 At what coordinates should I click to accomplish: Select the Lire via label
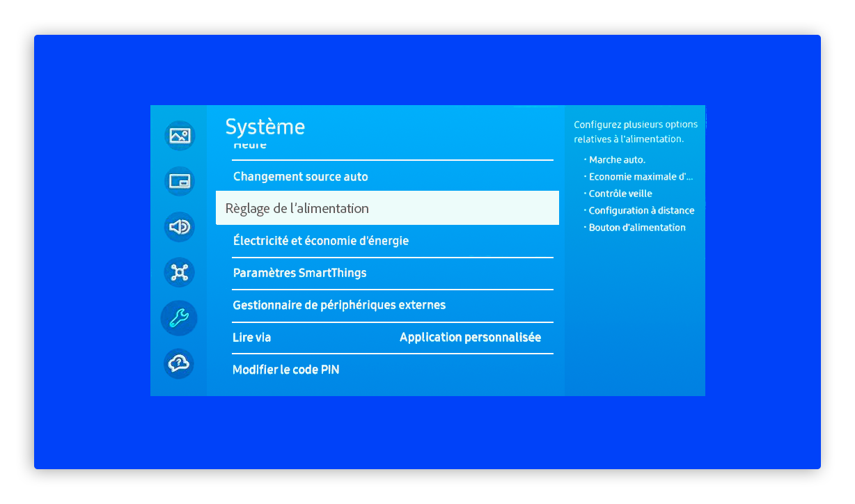[x=251, y=338]
